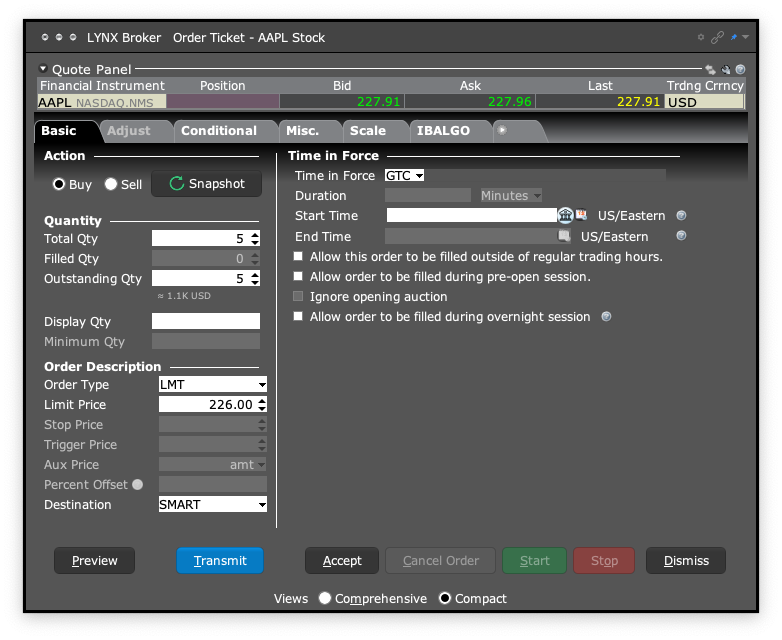This screenshot has height=640, width=782.
Task: Click the AAPL NASDAQ.NMS instrument cell
Action: [102, 102]
